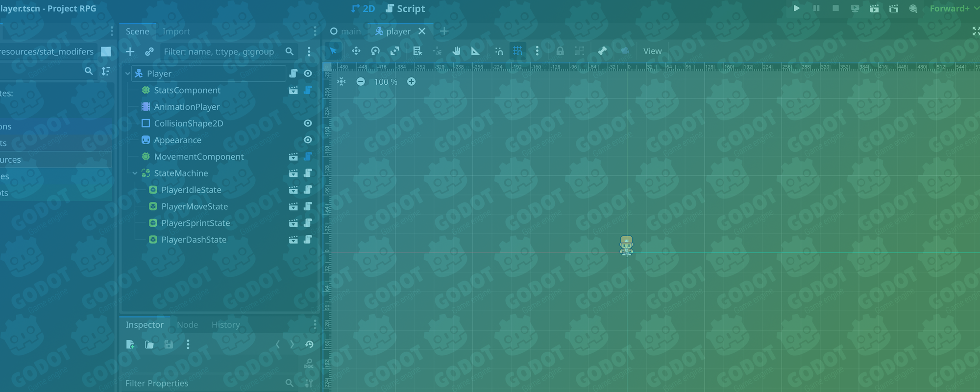Collapse the Player root node
Screen dimensions: 980x392
128,73
